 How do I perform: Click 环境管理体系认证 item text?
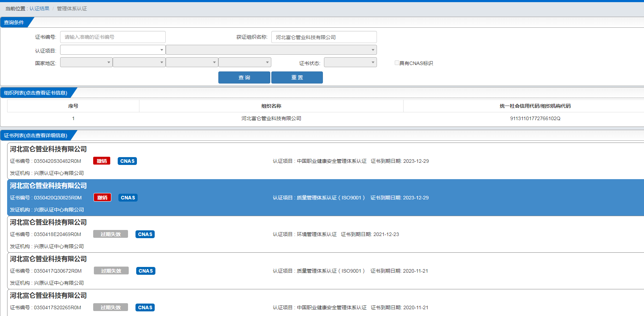(317, 234)
